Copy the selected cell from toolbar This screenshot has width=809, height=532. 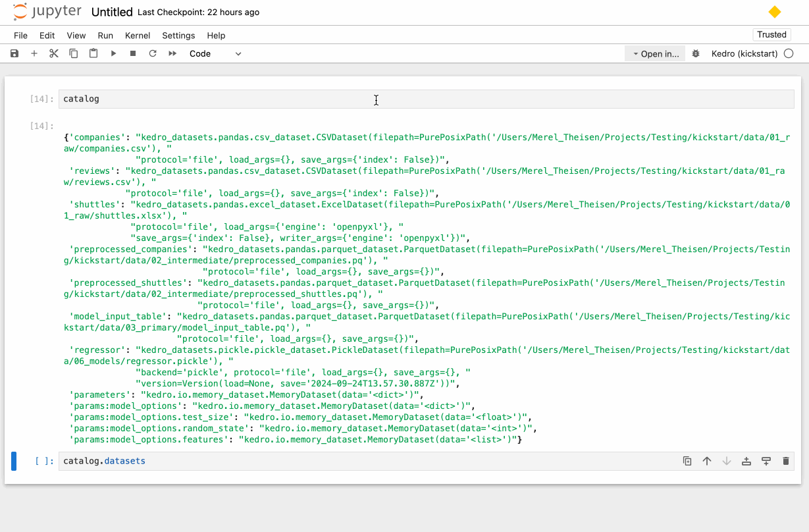tap(74, 53)
